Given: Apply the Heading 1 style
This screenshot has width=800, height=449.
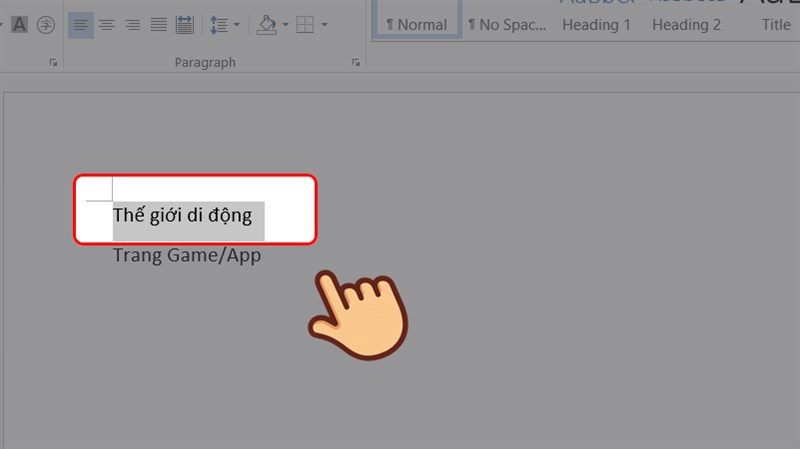Looking at the screenshot, I should coord(596,24).
